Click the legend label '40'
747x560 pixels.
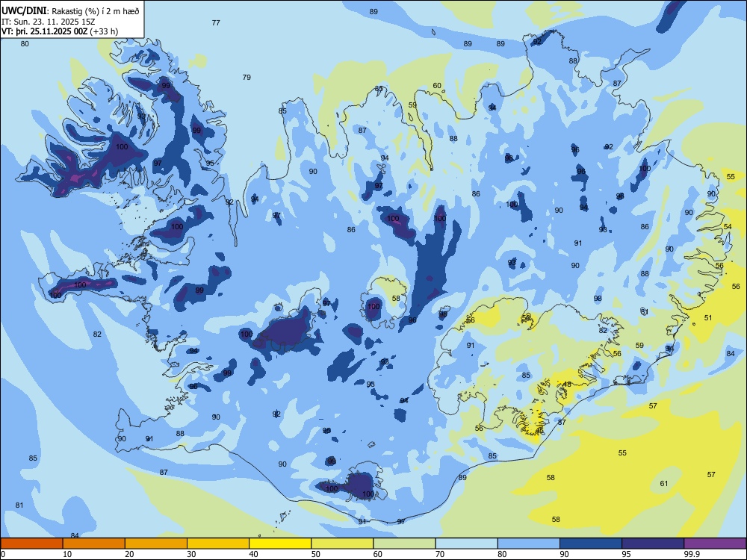254,554
